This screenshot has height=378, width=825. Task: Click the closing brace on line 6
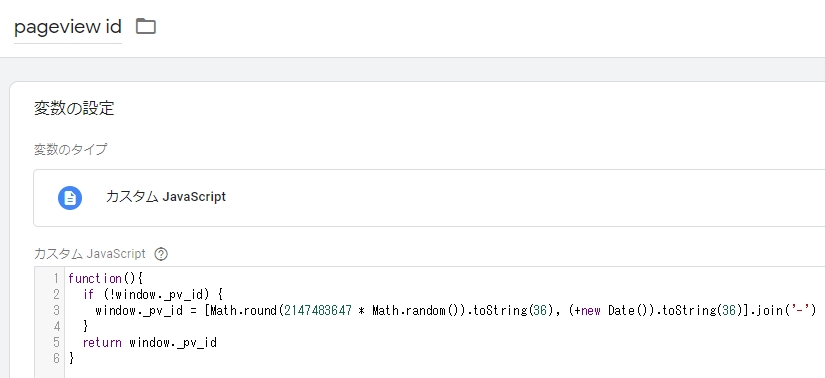[x=72, y=359]
